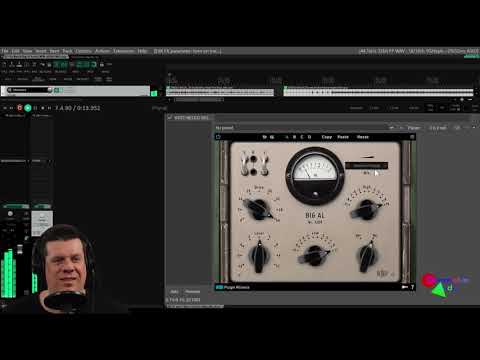
Task: Click the Add button below FX list
Action: [x=174, y=292]
